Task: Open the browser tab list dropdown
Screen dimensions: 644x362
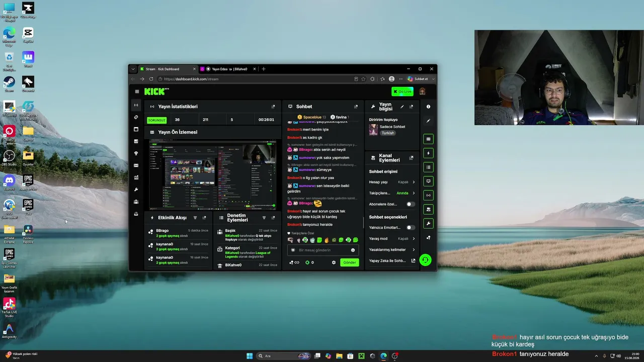Action: click(133, 69)
